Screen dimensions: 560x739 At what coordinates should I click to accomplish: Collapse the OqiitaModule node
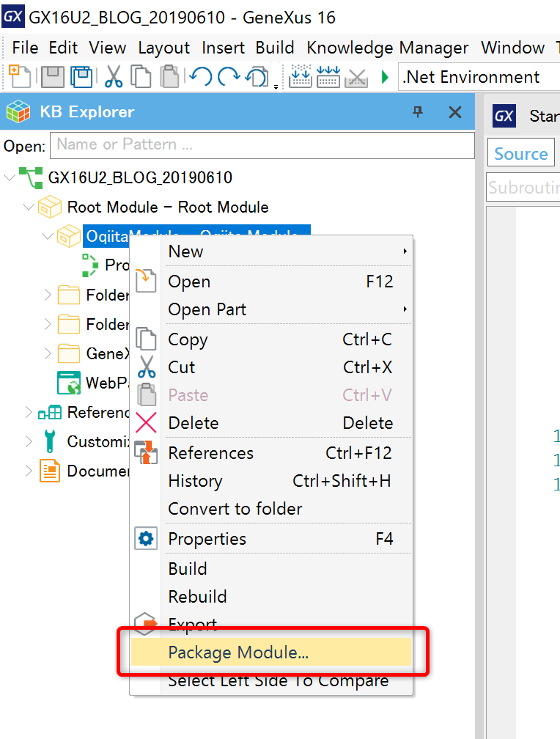(x=47, y=236)
